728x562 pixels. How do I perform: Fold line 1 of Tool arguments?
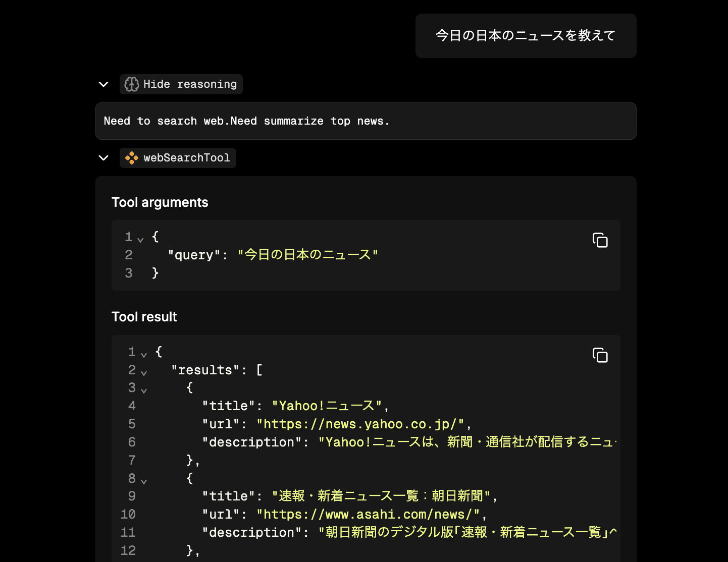tap(140, 238)
